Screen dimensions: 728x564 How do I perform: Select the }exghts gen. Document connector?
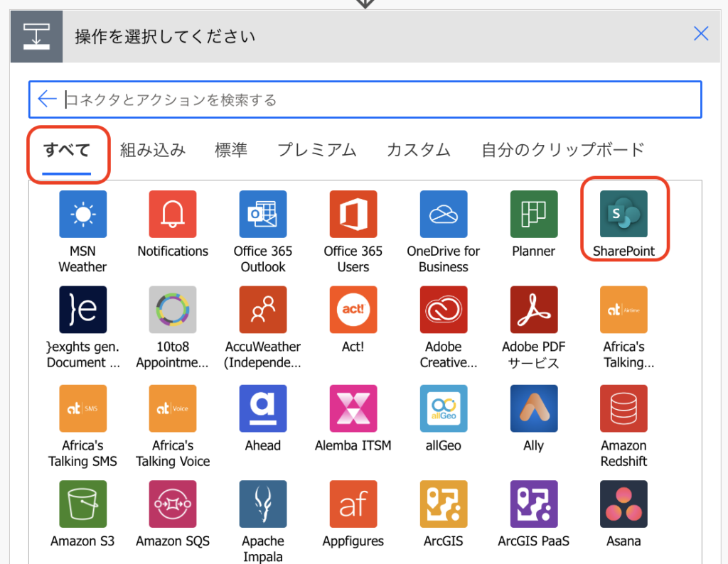click(x=82, y=310)
